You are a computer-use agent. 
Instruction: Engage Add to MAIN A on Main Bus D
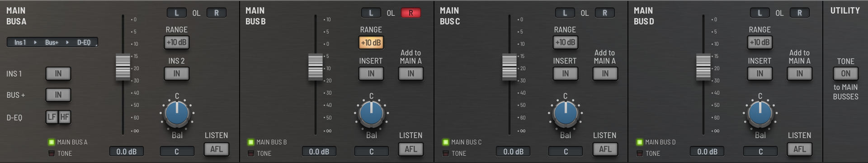tap(800, 73)
